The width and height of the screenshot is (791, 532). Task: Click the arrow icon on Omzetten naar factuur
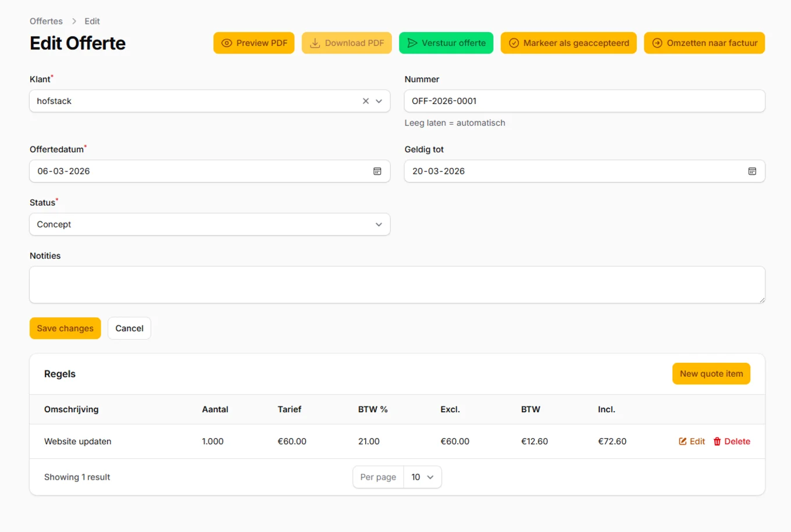(657, 43)
